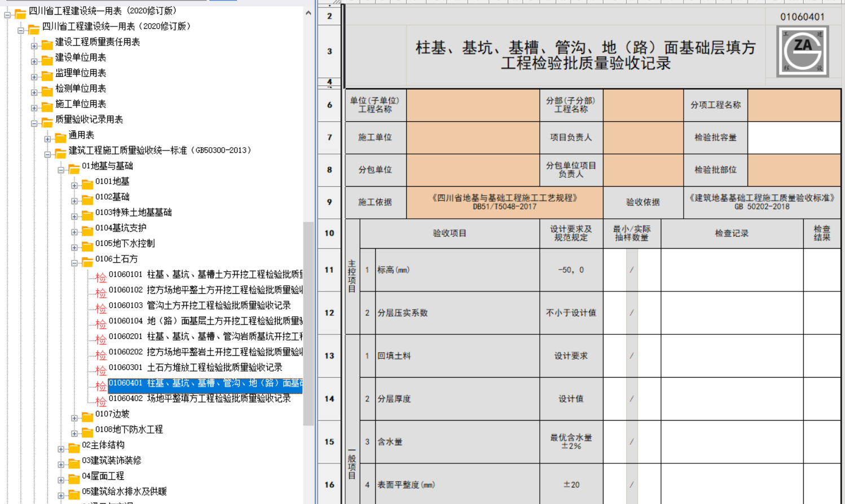This screenshot has width=845, height=504.
Task: Collapse the 0106土石方 node
Action: pos(74,263)
